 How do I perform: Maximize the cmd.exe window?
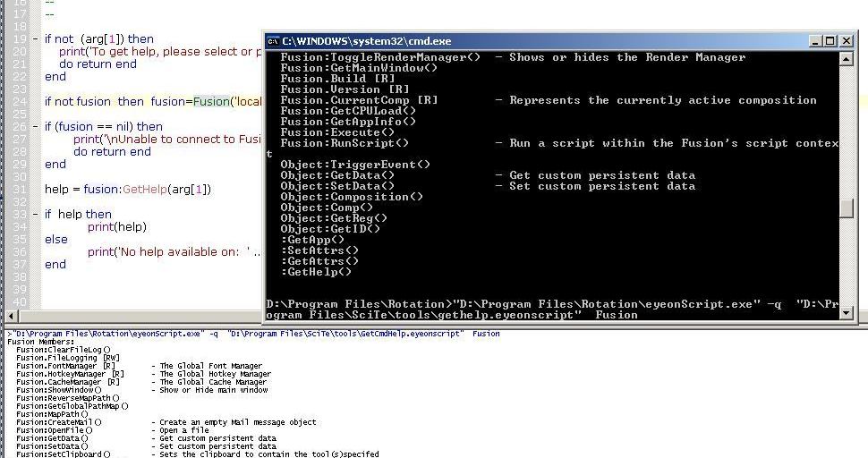click(x=830, y=41)
